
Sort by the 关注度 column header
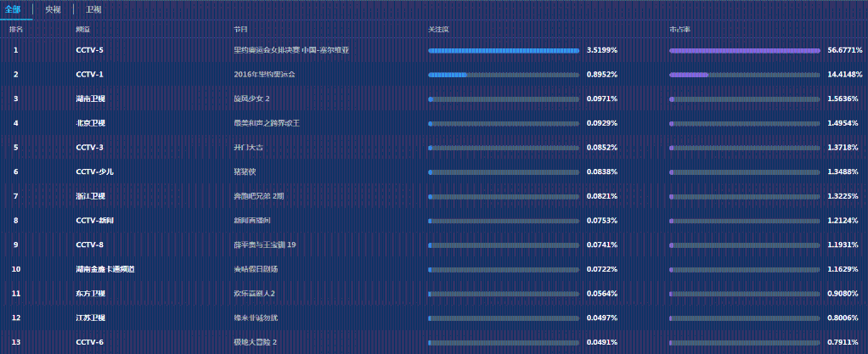[438, 29]
